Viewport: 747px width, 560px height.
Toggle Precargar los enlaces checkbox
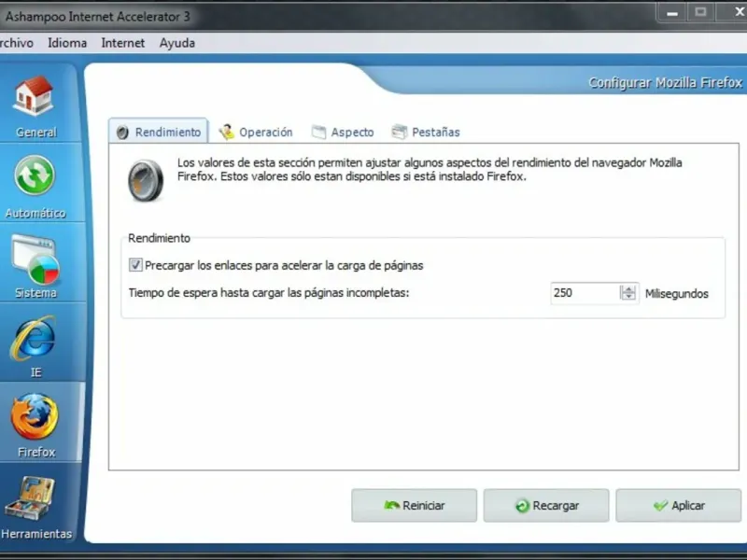[135, 265]
